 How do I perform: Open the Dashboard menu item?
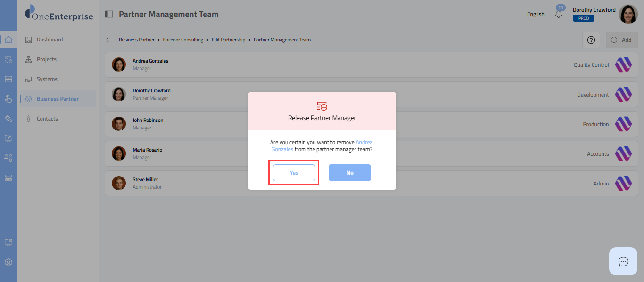(x=50, y=40)
